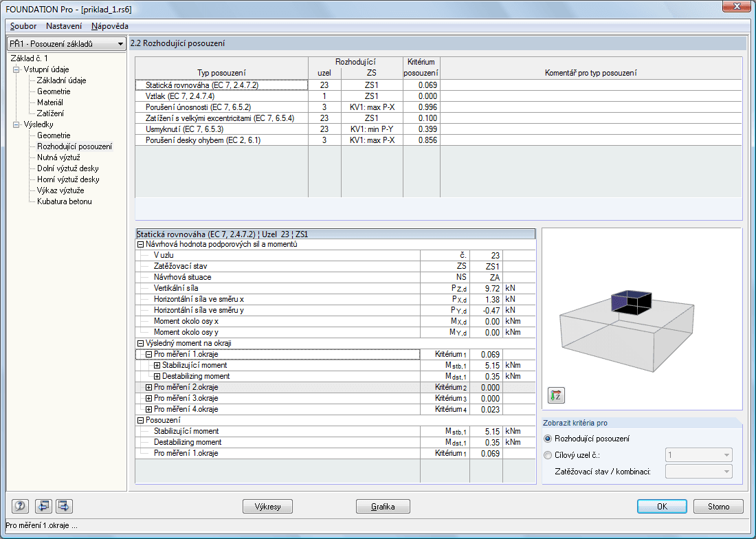Collapse Návrhová hodnota podporových sil section

pyautogui.click(x=141, y=245)
